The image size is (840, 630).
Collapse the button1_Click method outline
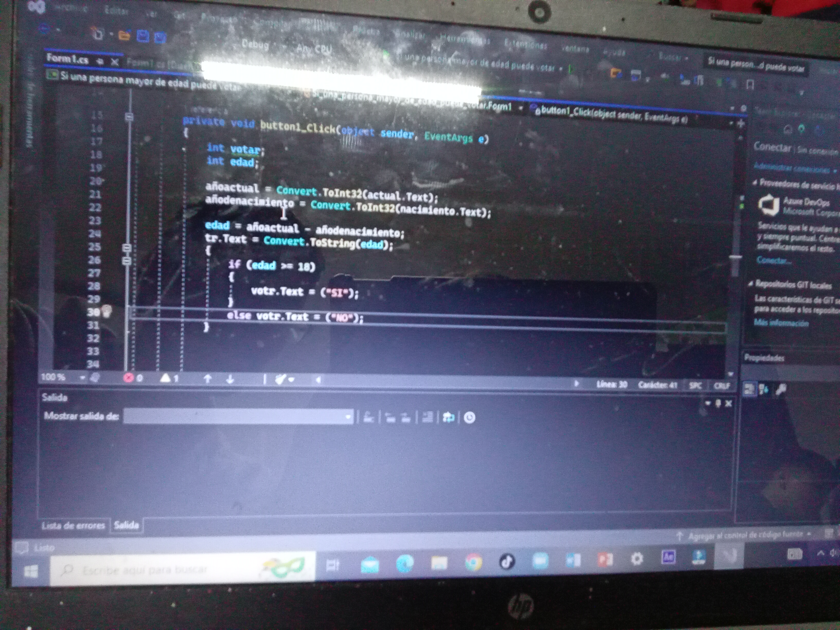(129, 117)
